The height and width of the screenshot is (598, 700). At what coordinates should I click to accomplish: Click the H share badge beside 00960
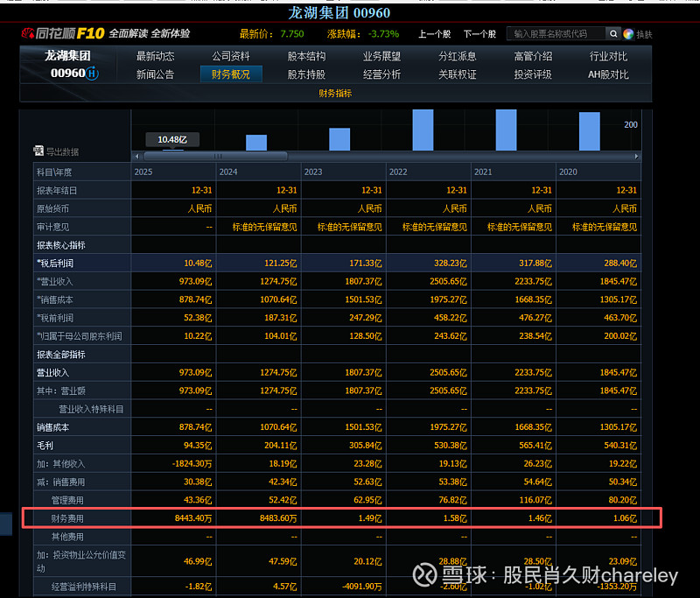click(92, 74)
